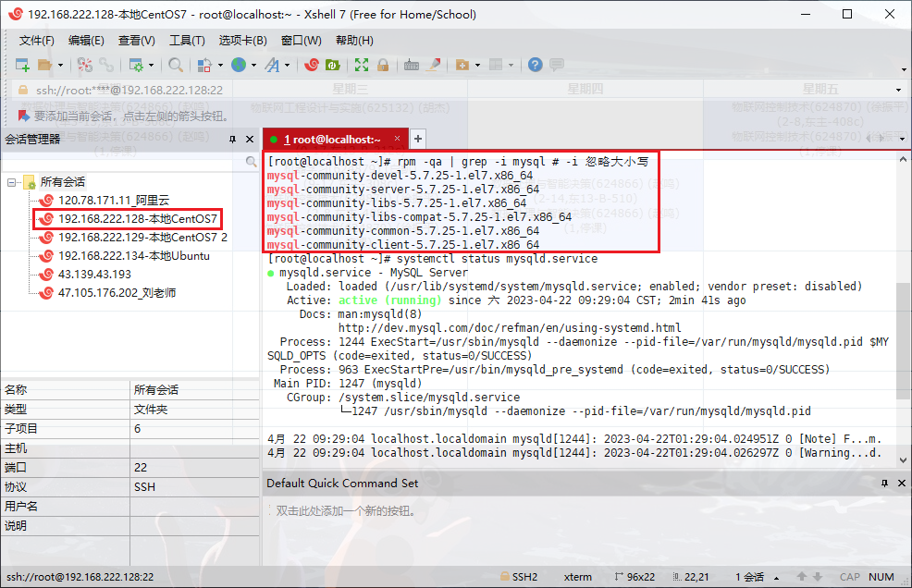Click the folder-plus toolbar icon
Image resolution: width=912 pixels, height=588 pixels.
pos(462,65)
